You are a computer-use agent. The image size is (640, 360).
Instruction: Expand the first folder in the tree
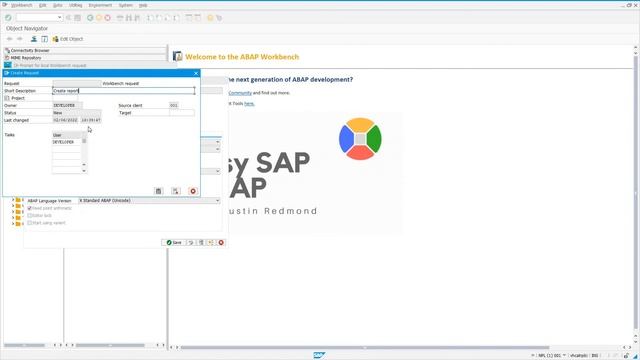[x=13, y=200]
